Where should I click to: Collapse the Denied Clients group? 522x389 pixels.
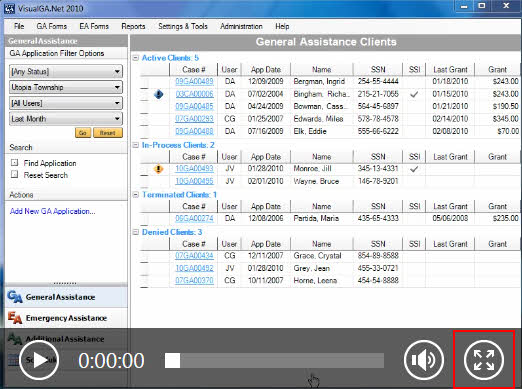pos(136,232)
